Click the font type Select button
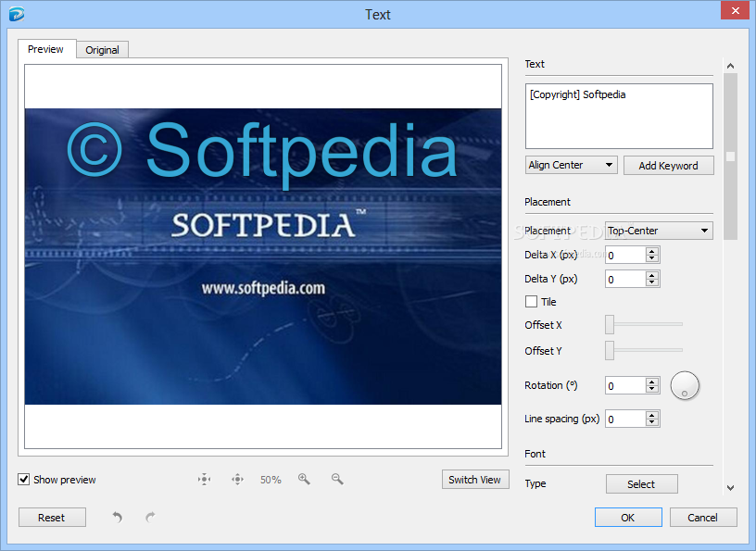756x551 pixels. 641,484
